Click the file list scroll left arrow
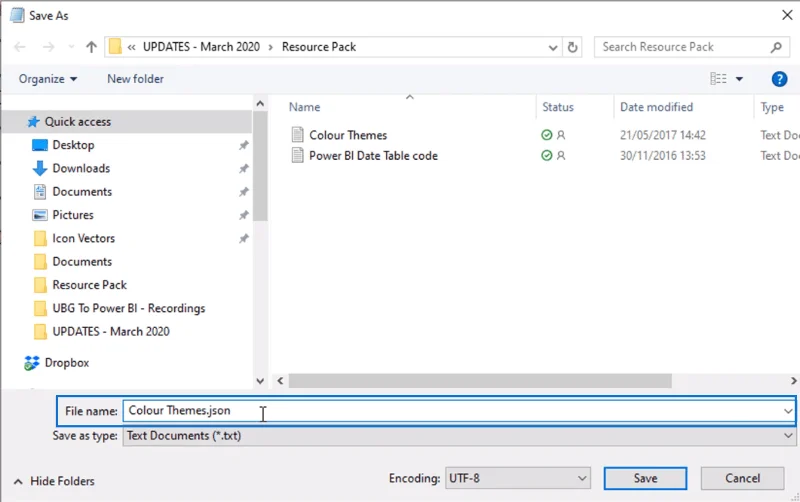Viewport: 800px width, 502px height. pyautogui.click(x=280, y=381)
